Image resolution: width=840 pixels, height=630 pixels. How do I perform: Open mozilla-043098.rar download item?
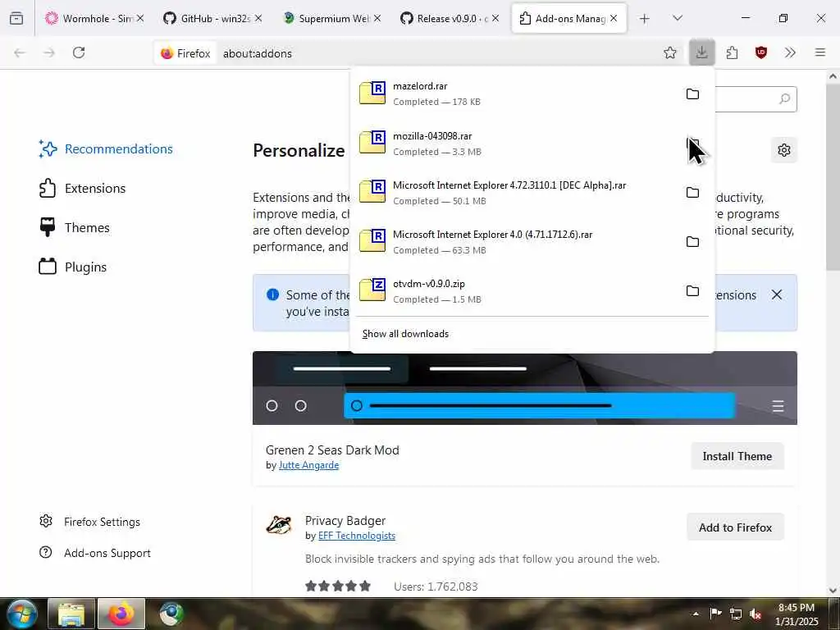click(x=514, y=144)
